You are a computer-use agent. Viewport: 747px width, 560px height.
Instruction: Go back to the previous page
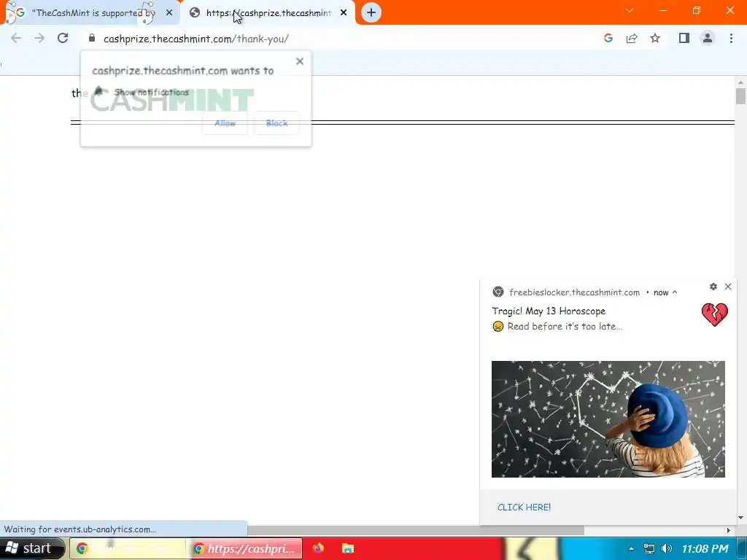tap(16, 38)
